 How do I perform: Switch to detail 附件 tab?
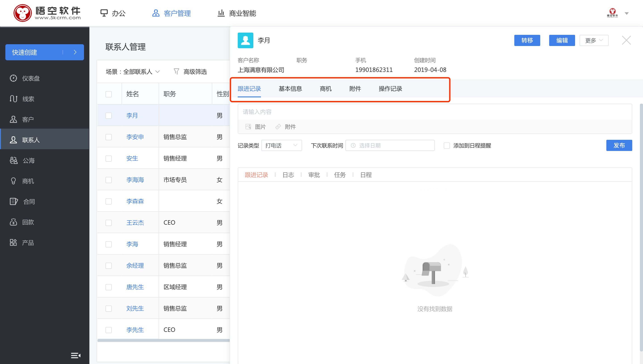coord(355,89)
